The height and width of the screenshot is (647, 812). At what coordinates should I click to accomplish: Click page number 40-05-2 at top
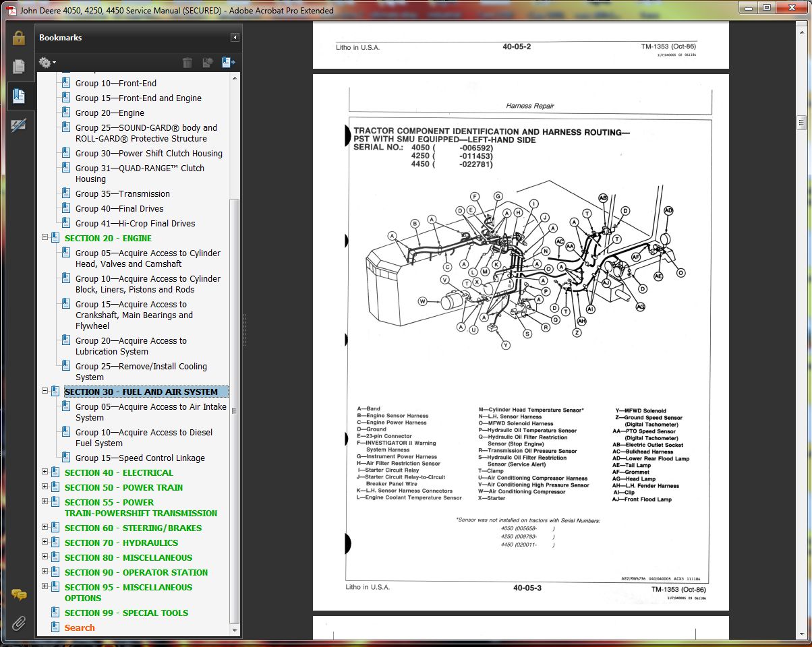tap(517, 47)
